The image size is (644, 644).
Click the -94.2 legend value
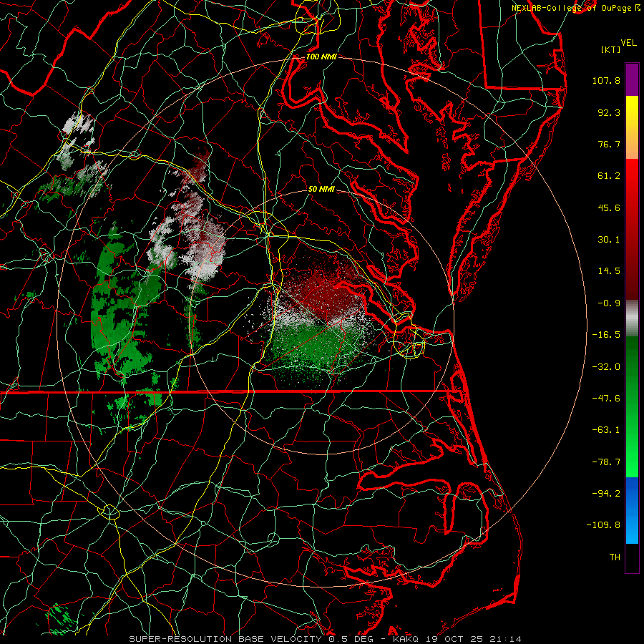click(606, 494)
